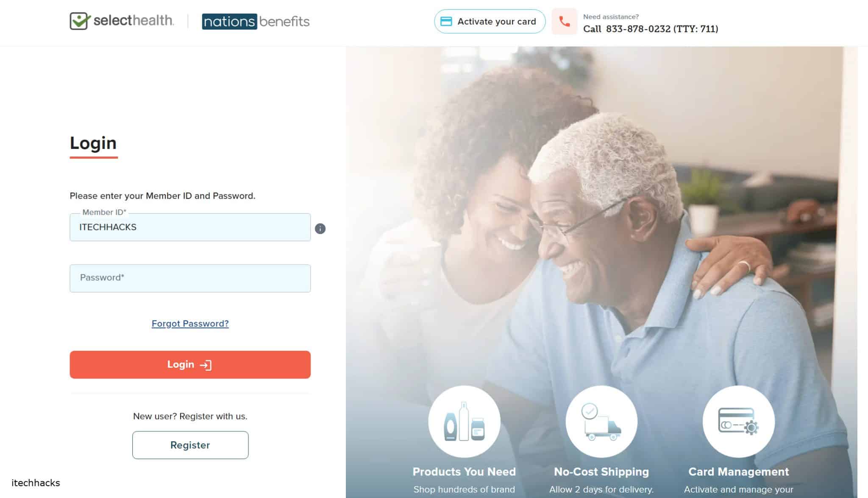Click the Activate your card button

click(x=489, y=22)
